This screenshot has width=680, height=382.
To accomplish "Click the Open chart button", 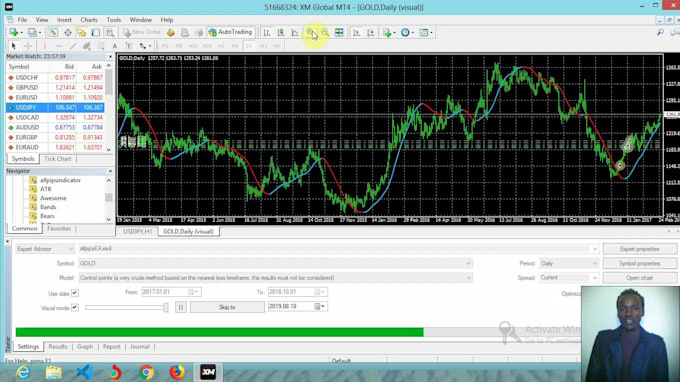I will coord(640,278).
